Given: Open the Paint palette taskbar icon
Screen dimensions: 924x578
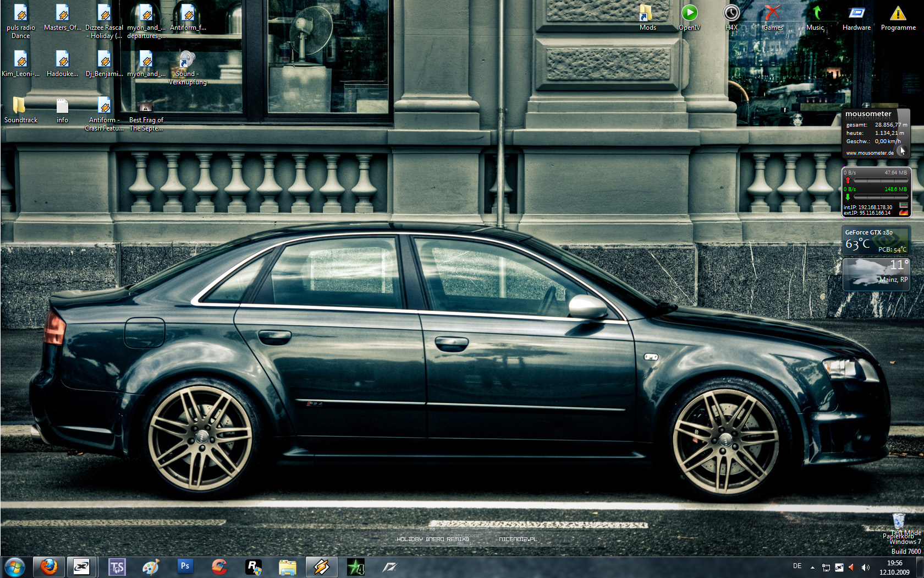Looking at the screenshot, I should pyautogui.click(x=151, y=566).
